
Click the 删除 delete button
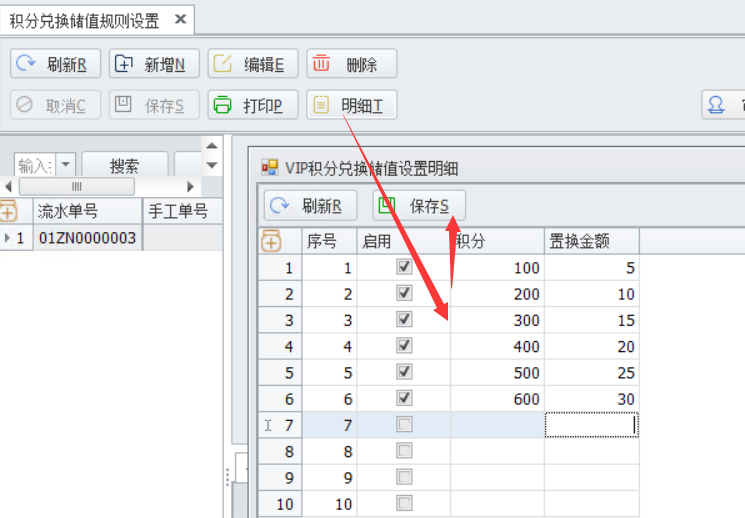(x=351, y=64)
